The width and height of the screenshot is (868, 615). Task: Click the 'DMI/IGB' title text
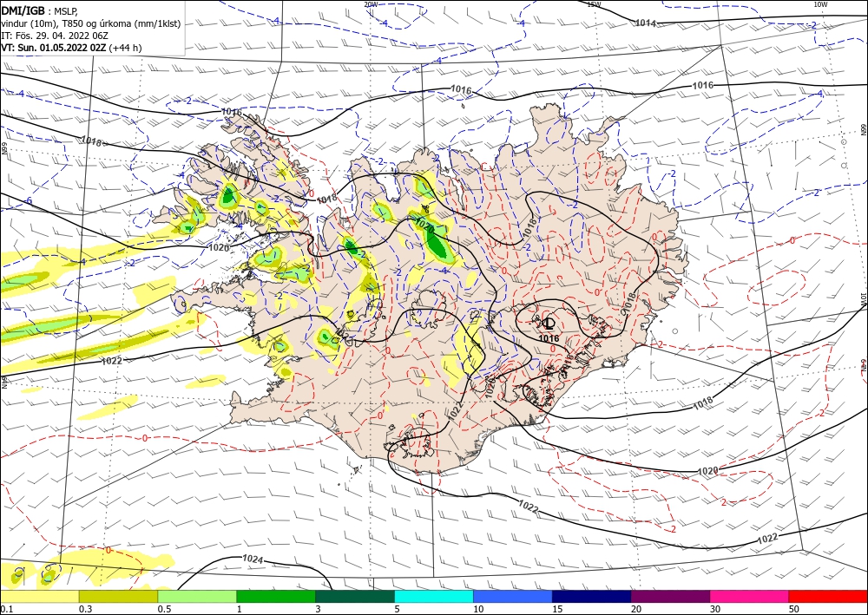(x=23, y=10)
